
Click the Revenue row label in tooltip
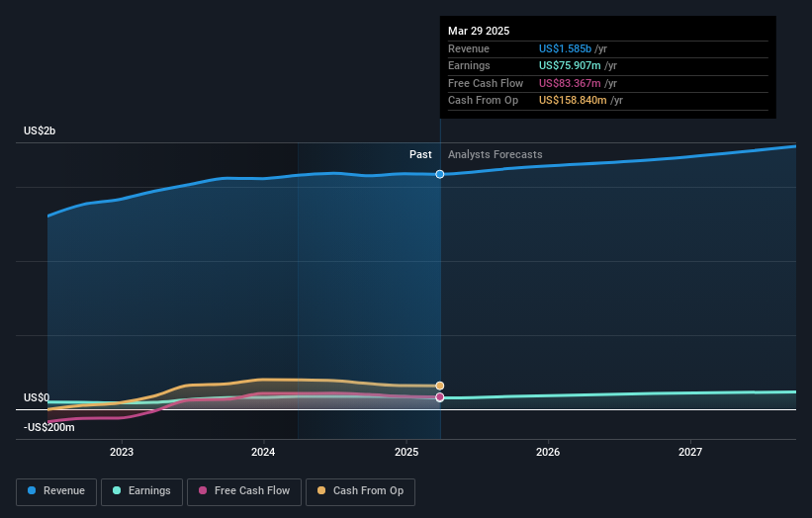point(469,48)
